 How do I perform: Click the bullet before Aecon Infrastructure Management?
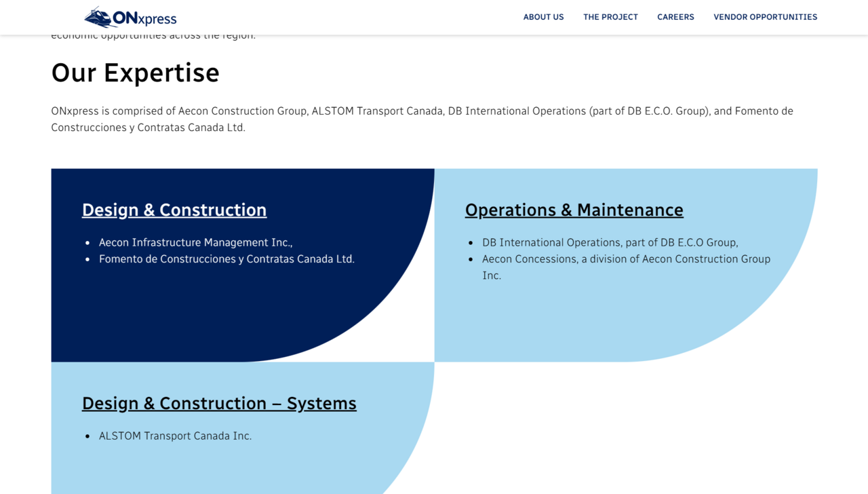87,243
